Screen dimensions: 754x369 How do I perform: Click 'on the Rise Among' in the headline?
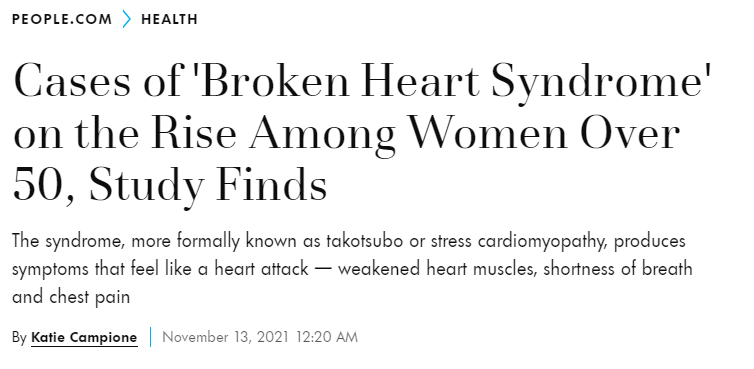(x=204, y=136)
